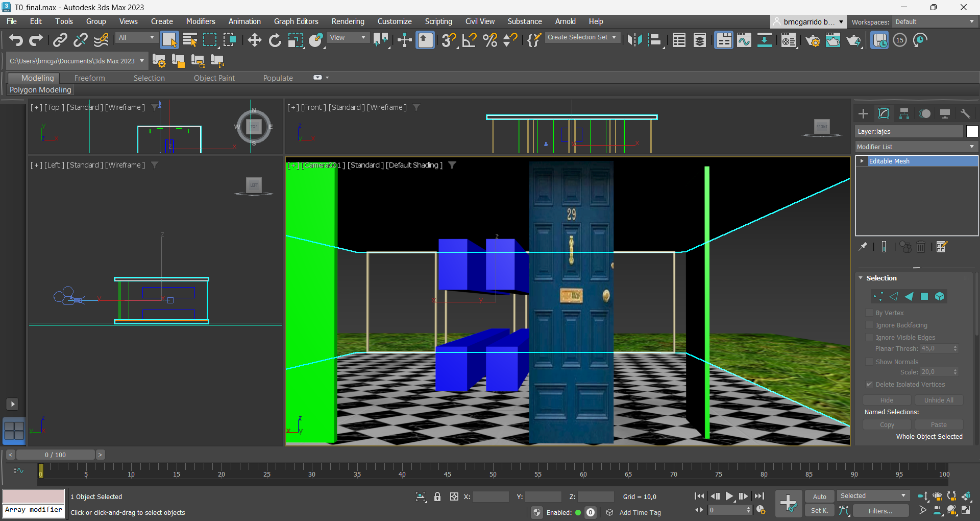The height and width of the screenshot is (521, 980).
Task: Open the Modifier List dropdown
Action: 916,147
